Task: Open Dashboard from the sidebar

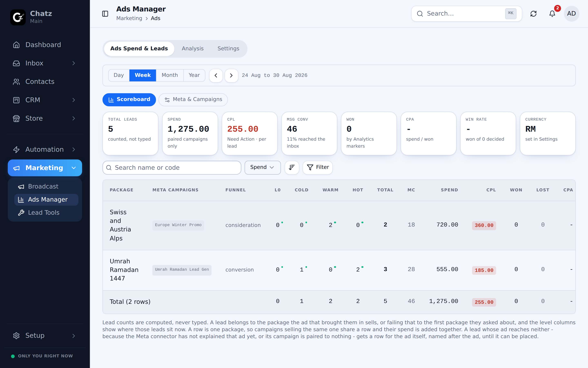Action: (45, 45)
